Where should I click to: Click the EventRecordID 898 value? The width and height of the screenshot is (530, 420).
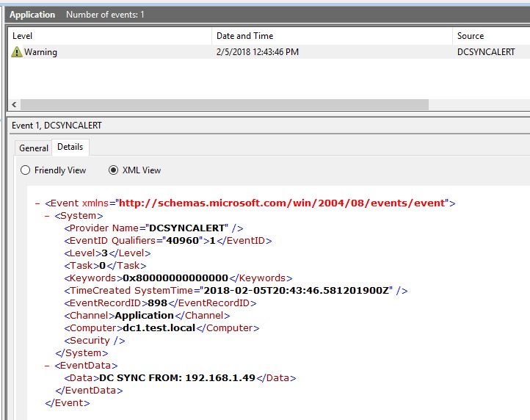tap(158, 303)
